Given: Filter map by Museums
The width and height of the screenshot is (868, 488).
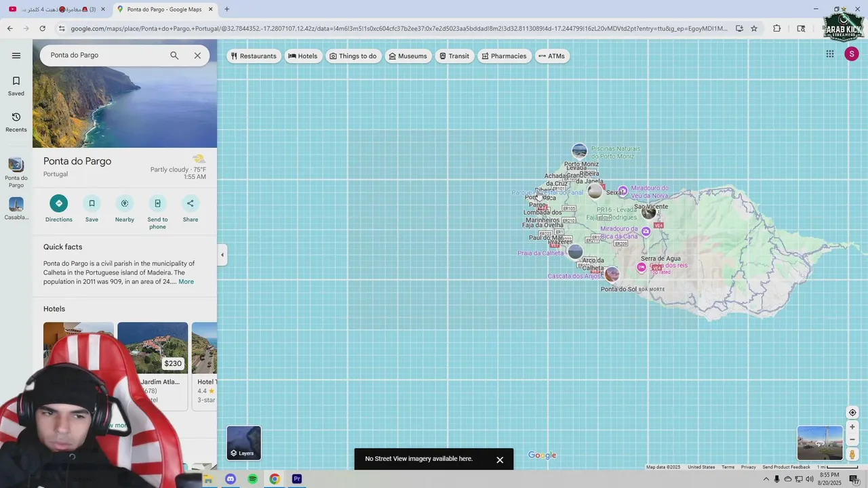Looking at the screenshot, I should [x=408, y=56].
